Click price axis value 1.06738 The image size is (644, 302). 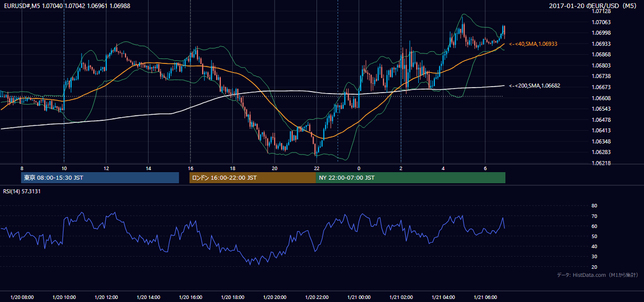[602, 76]
